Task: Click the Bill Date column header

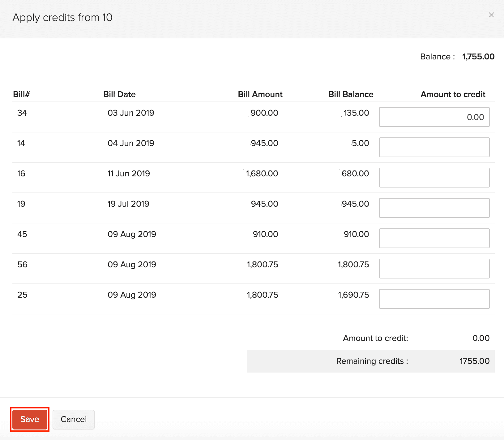Action: pyautogui.click(x=119, y=94)
